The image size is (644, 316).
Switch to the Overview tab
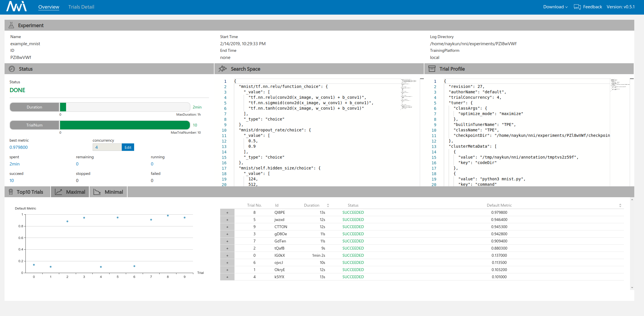click(49, 7)
